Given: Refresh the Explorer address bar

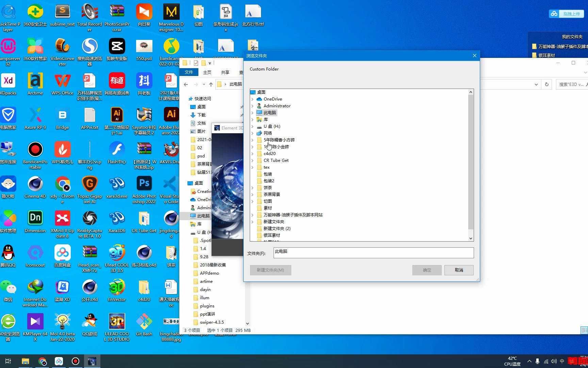Looking at the screenshot, I should 547,85.
